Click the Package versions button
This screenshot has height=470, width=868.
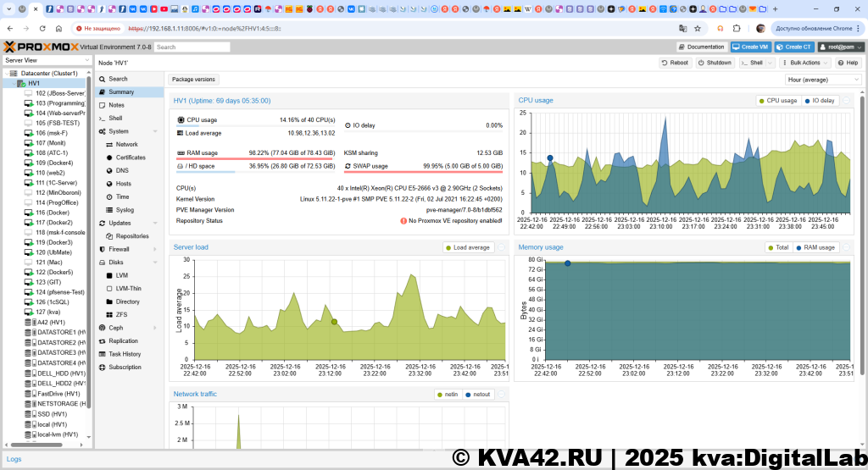[194, 79]
